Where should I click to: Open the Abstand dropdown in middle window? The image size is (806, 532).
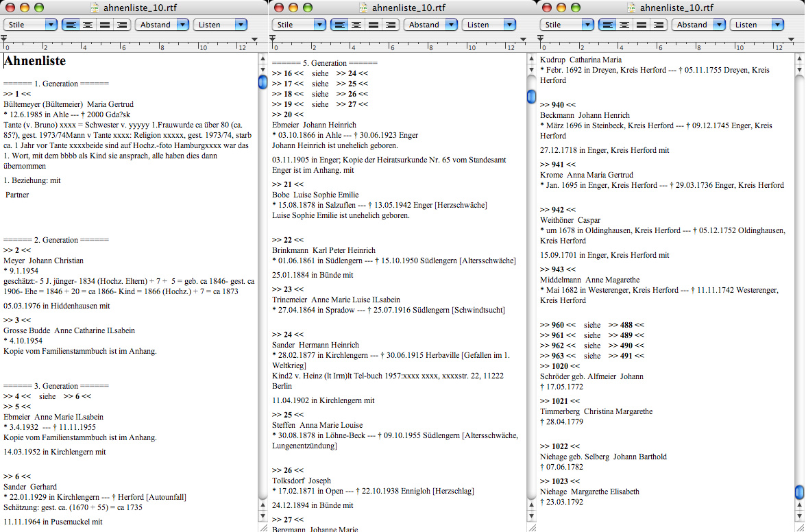click(x=430, y=25)
